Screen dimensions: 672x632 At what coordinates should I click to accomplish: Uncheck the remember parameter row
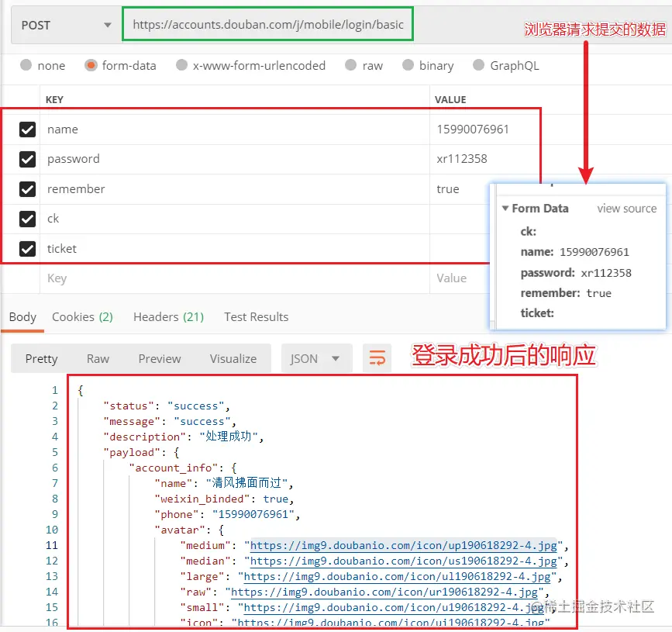click(27, 189)
